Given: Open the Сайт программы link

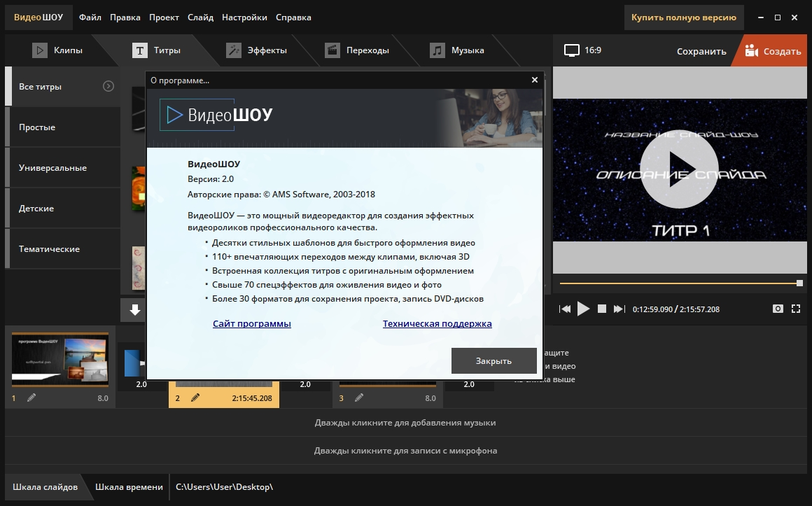Looking at the screenshot, I should point(251,323).
